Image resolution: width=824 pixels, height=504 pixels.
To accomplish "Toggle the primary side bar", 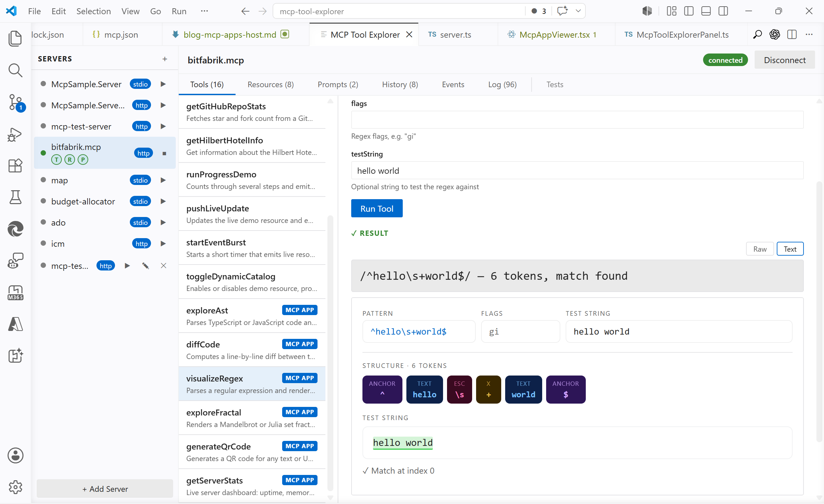I will click(689, 11).
